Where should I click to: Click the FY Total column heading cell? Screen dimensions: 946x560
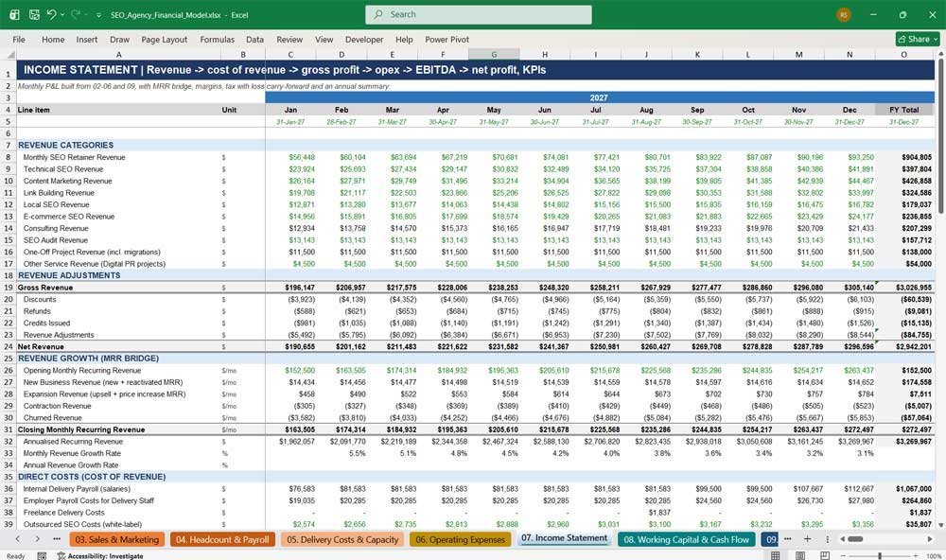click(903, 110)
